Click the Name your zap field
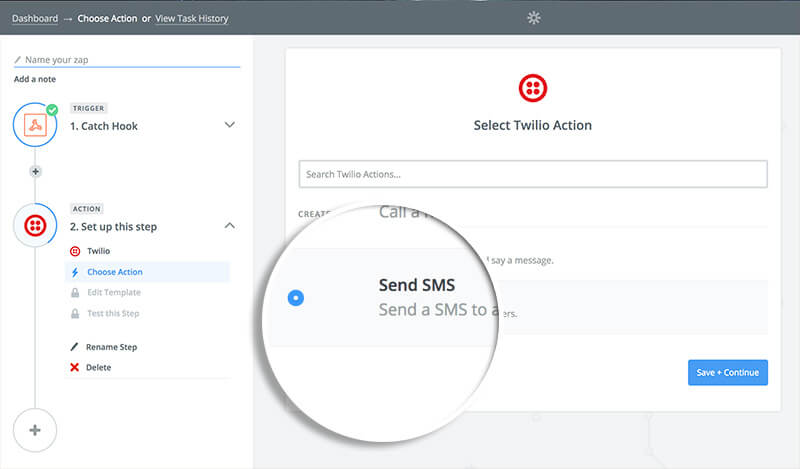Viewport: 800px width, 469px height. click(127, 60)
